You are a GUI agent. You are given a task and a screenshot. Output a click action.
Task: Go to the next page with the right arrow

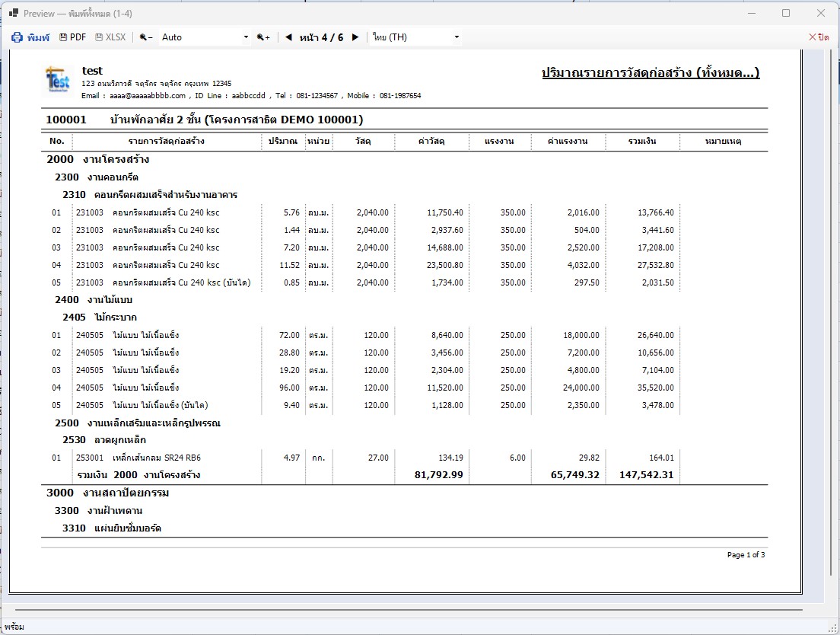pos(355,37)
